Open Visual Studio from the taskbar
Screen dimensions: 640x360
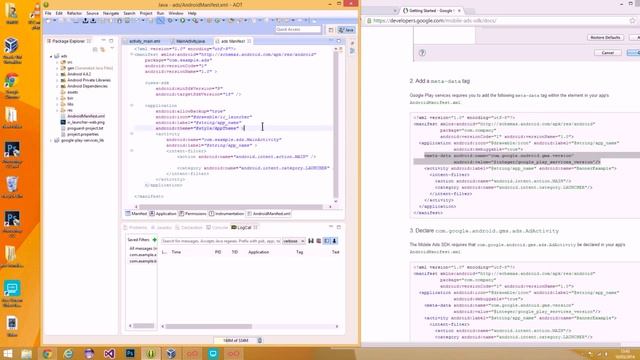click(109, 353)
